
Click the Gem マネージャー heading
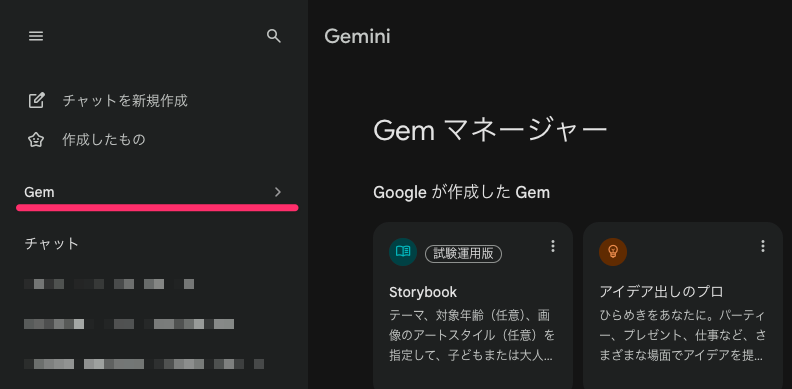coord(490,131)
